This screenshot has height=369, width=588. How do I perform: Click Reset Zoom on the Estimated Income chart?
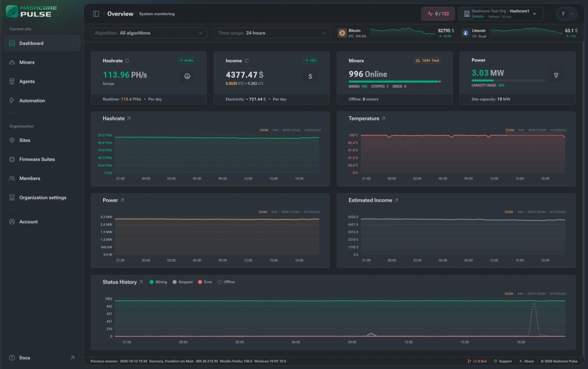[536, 212]
